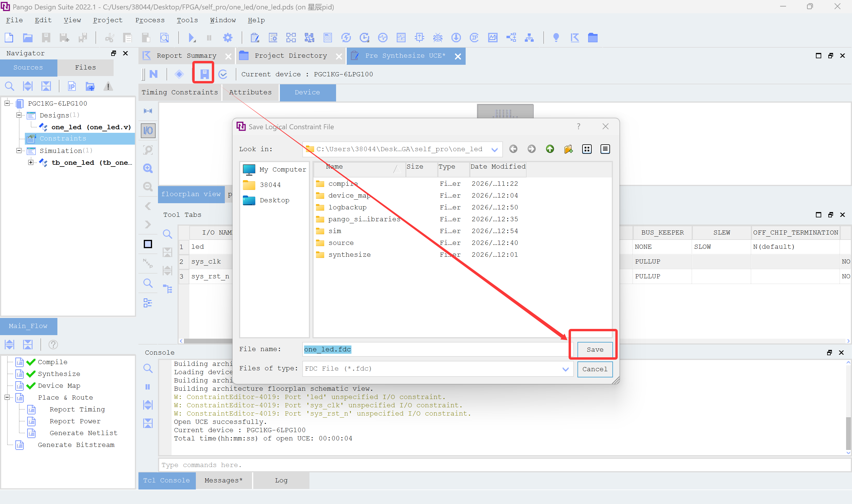Click create new folder icon in dialog
The height and width of the screenshot is (504, 852).
[x=568, y=149]
